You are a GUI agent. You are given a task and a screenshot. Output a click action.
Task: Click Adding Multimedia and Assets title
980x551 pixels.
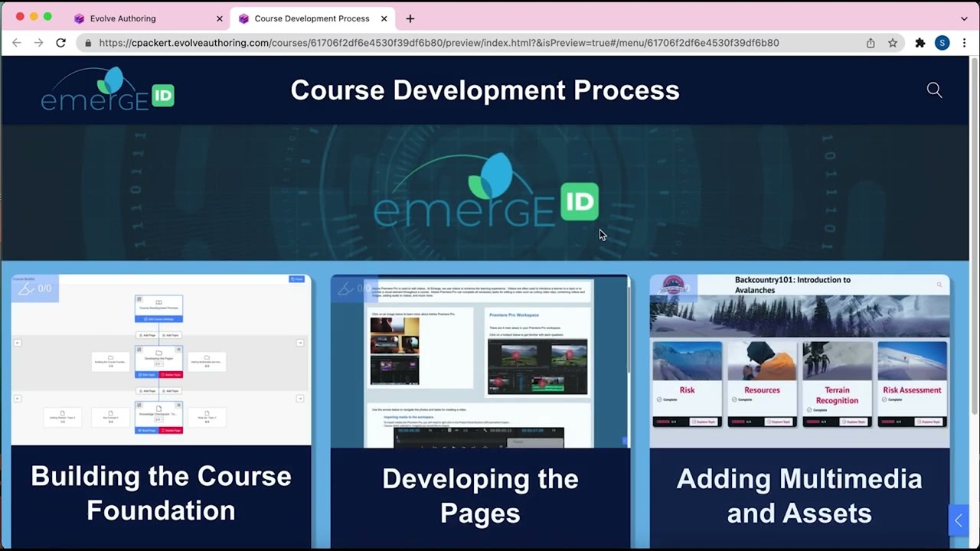[799, 496]
